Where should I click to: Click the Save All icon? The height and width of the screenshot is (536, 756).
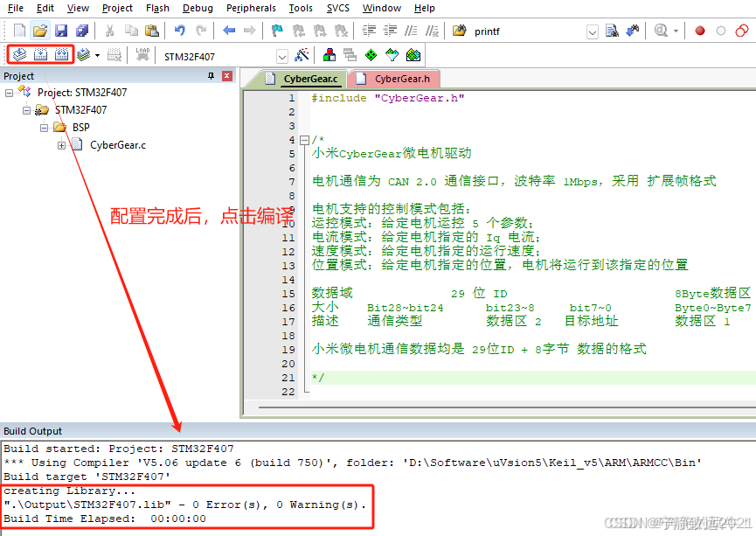click(82, 31)
